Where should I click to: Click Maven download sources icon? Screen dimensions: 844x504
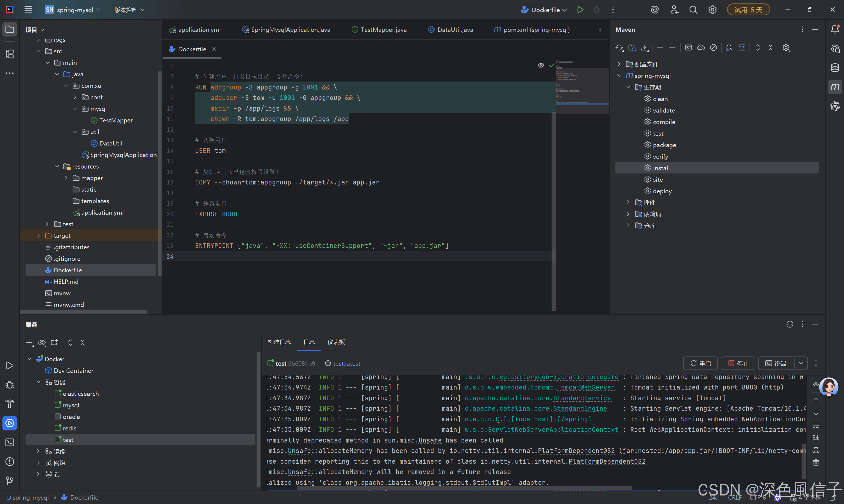(645, 48)
